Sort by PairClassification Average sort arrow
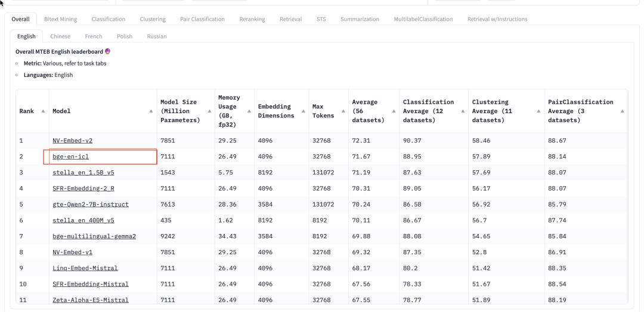Image resolution: width=644 pixels, height=312 pixels. click(x=623, y=111)
